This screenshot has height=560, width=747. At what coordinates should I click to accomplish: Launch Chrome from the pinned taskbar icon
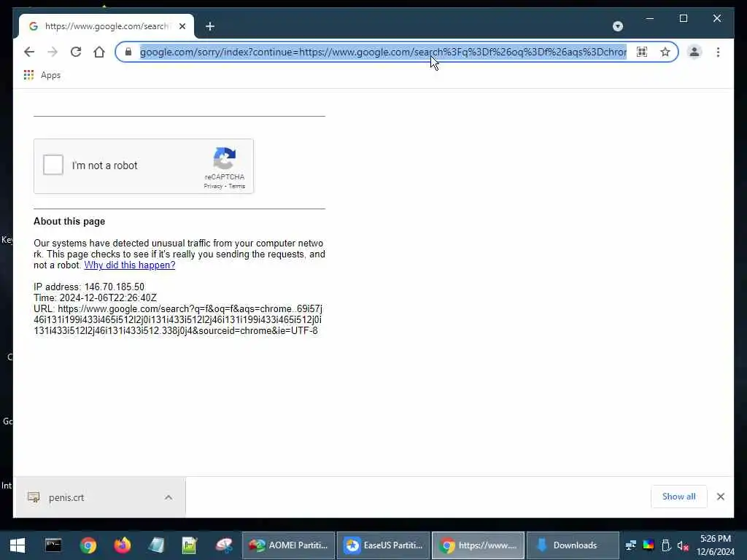(88, 545)
